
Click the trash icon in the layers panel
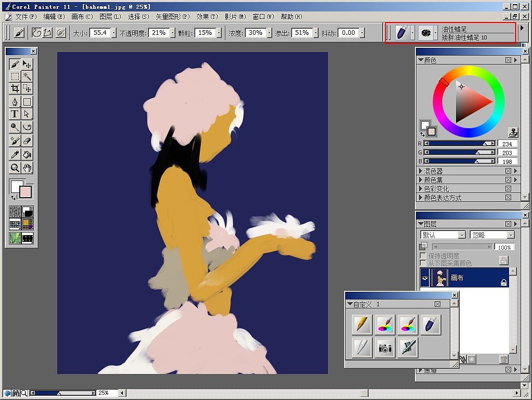(503, 359)
